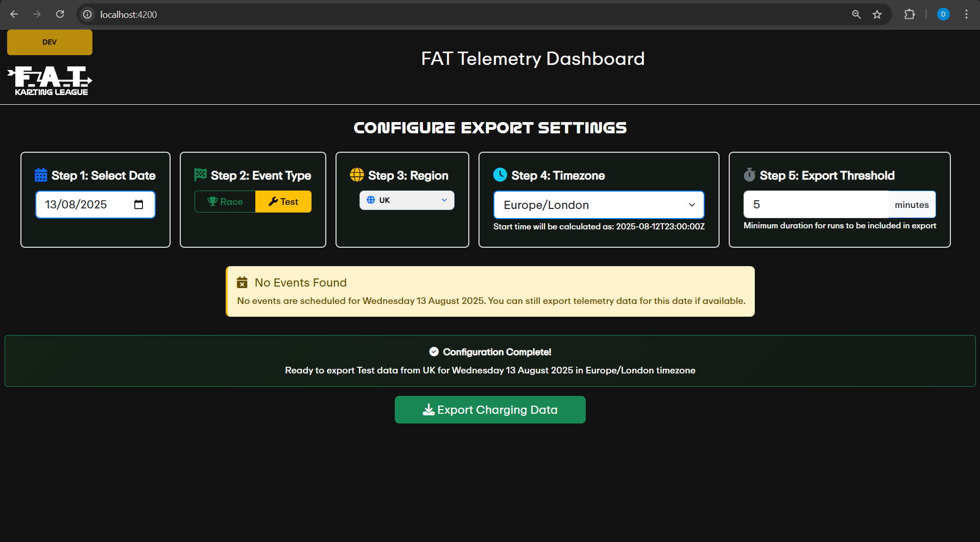Click the blue clock icon of Step 4
The image size is (980, 542).
click(500, 175)
